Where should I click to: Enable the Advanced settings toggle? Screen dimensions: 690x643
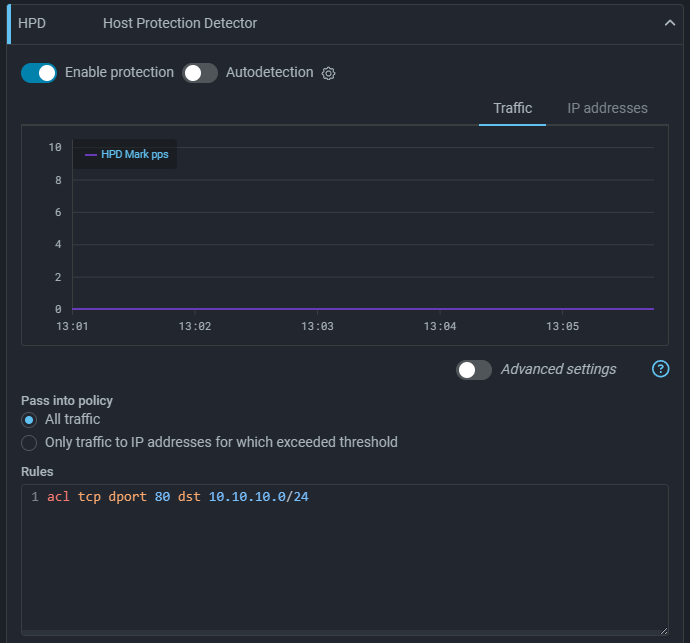(474, 370)
